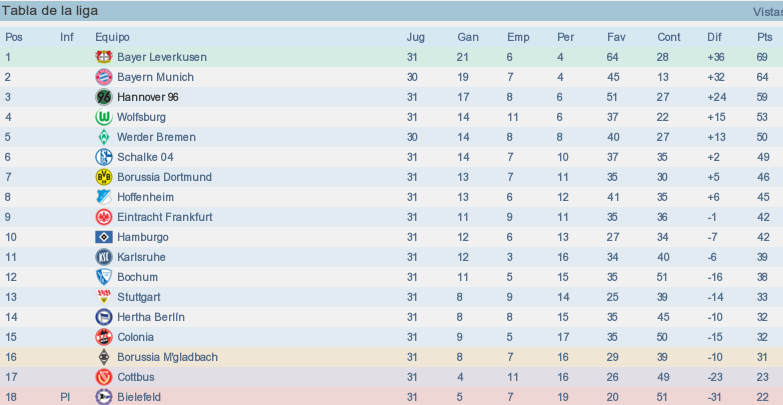Click the Hamburgo club flag icon
Image resolution: width=783 pixels, height=405 pixels.
(x=104, y=237)
